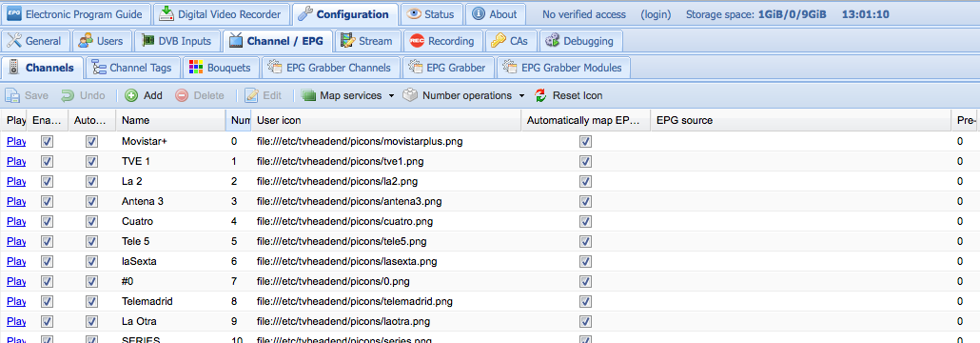Click the EPG source column header

point(799,120)
